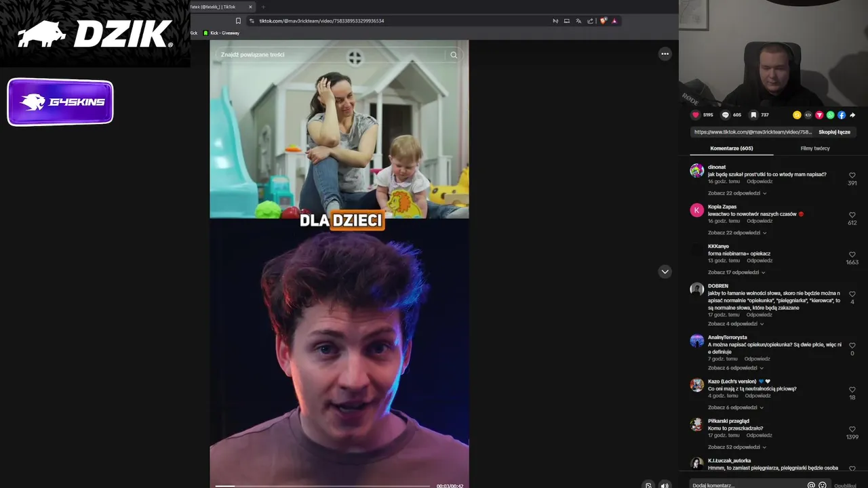Image resolution: width=868 pixels, height=488 pixels.
Task: Click the Brave Rewards triangle icon
Action: coord(614,21)
